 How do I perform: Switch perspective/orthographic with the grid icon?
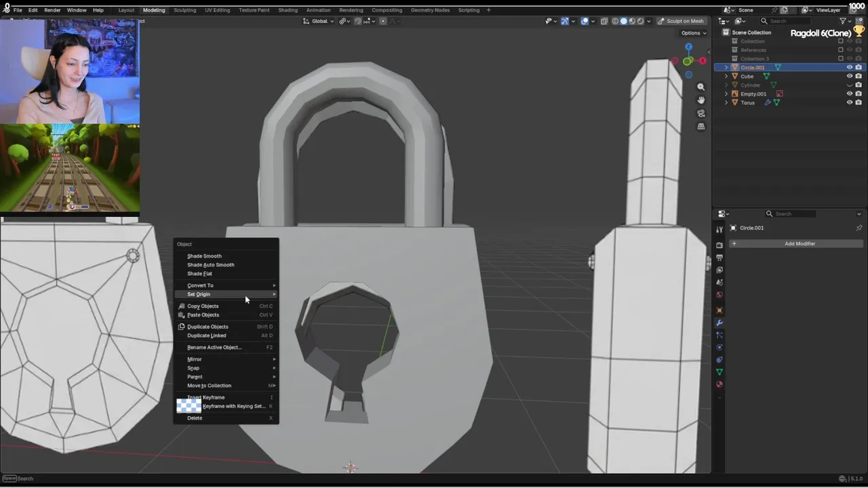(x=701, y=126)
